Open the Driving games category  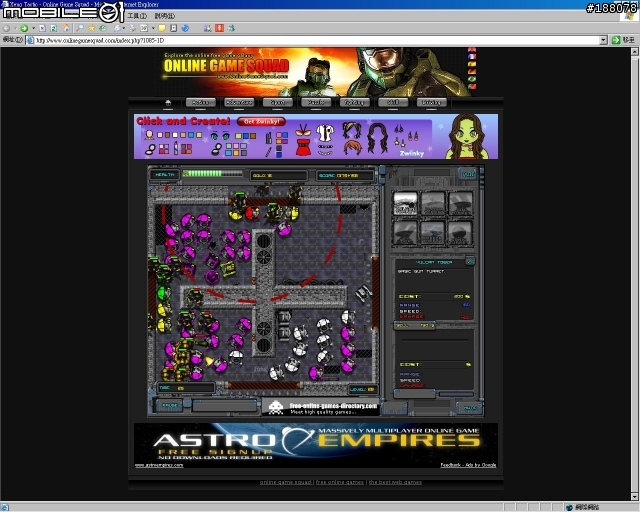pyautogui.click(x=431, y=102)
